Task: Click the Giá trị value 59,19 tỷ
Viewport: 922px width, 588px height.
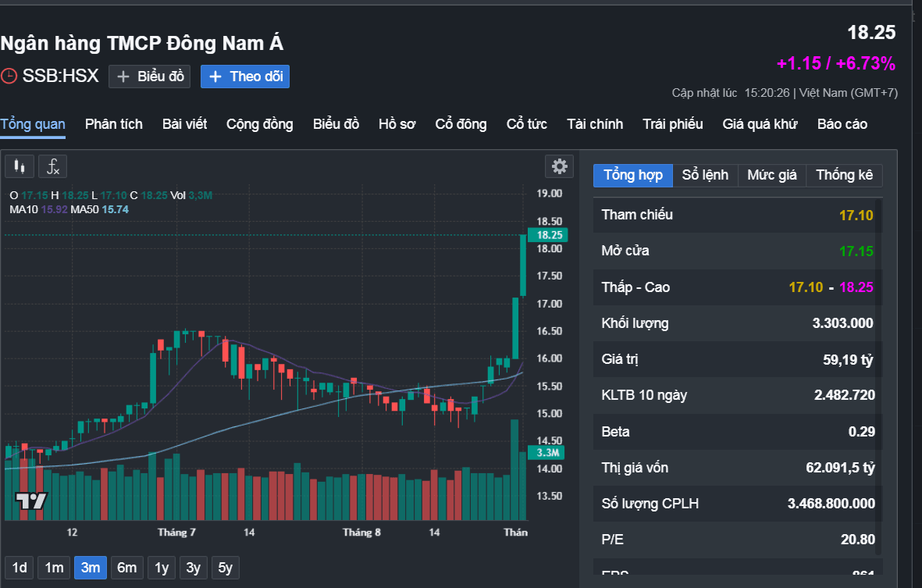Action: pos(848,360)
